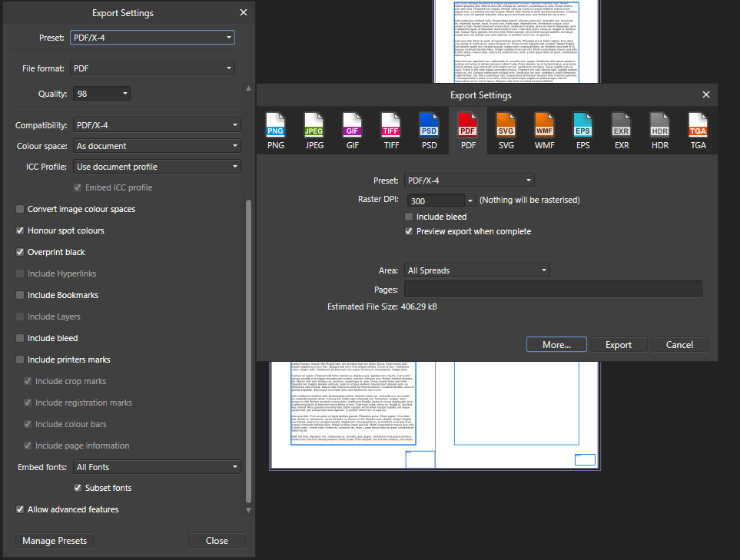Click the More... button
Image resolution: width=740 pixels, height=560 pixels.
556,344
